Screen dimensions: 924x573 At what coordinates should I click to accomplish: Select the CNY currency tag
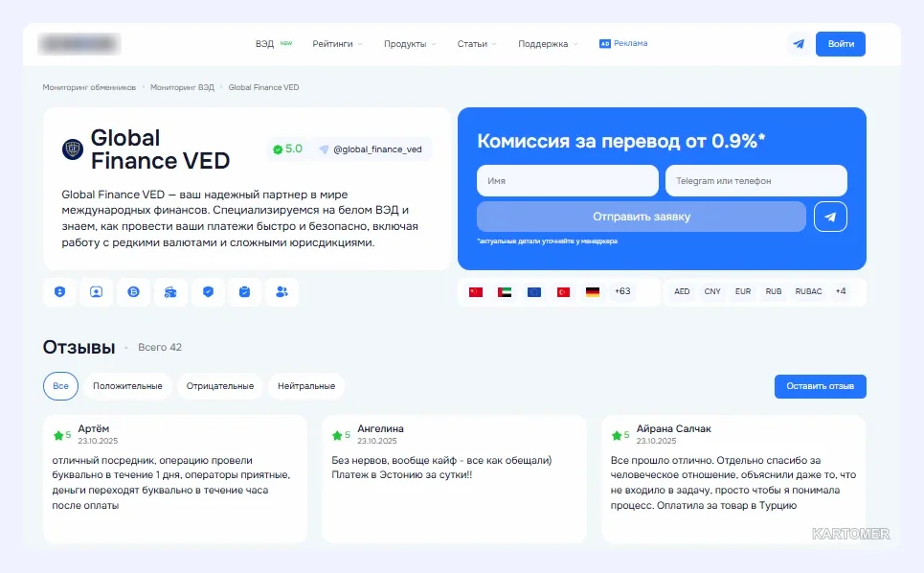(x=712, y=291)
